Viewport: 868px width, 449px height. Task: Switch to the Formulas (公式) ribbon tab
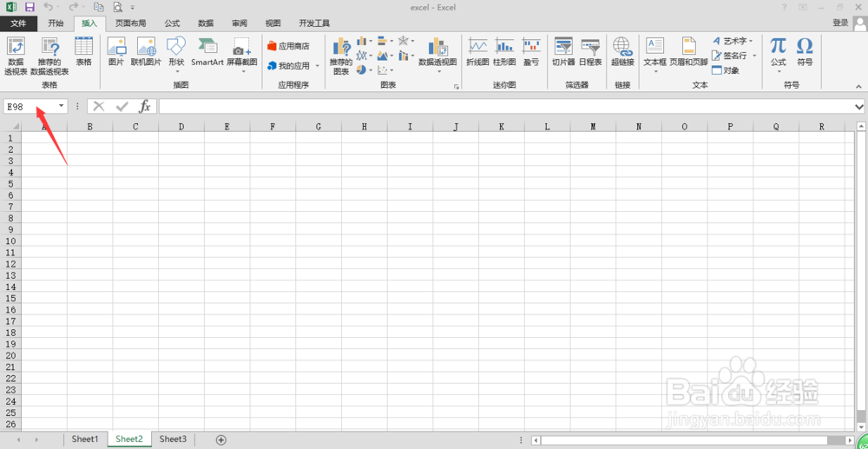172,23
